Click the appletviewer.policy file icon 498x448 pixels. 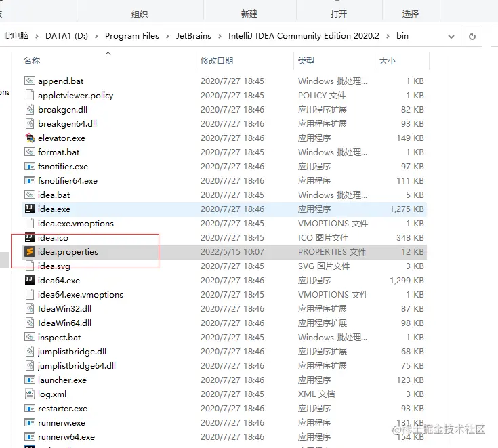click(x=30, y=95)
